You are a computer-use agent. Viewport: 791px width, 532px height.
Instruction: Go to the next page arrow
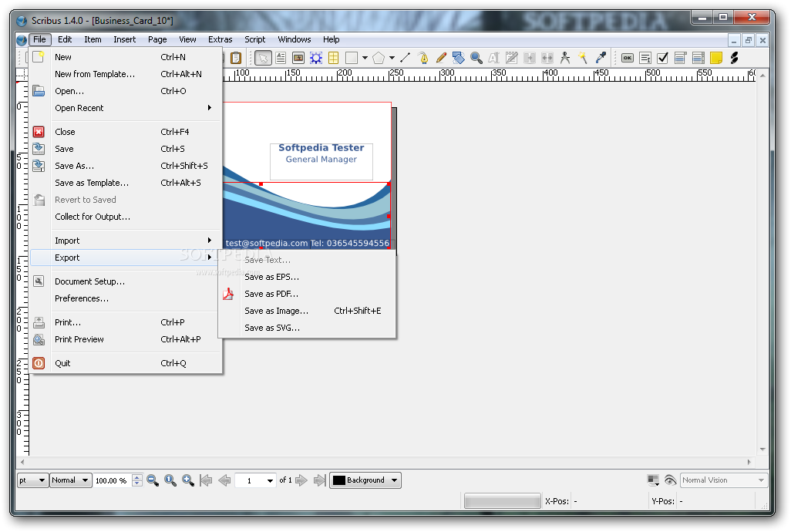(x=301, y=480)
